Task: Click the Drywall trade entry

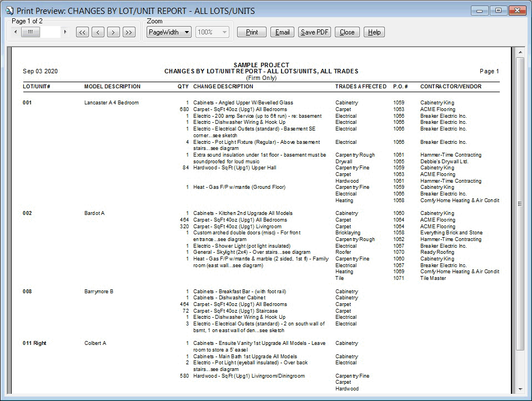Action: click(344, 162)
